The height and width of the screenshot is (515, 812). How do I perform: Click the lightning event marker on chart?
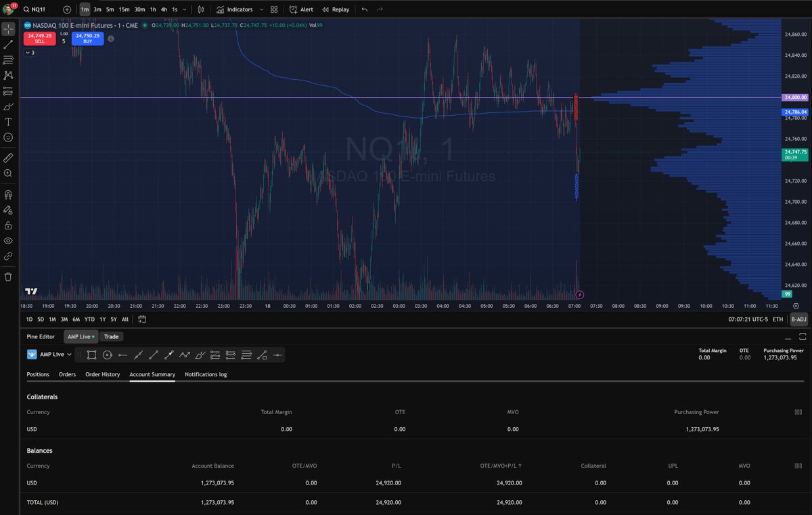coord(579,295)
